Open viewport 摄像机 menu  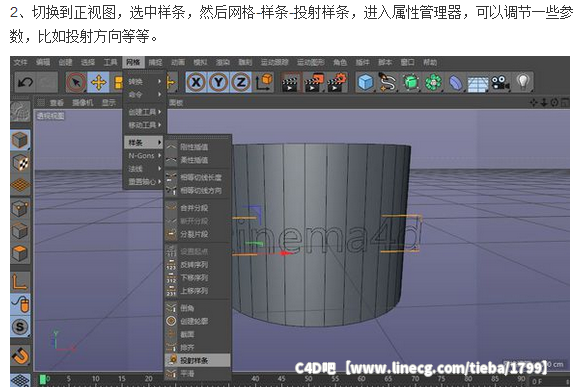tap(83, 103)
